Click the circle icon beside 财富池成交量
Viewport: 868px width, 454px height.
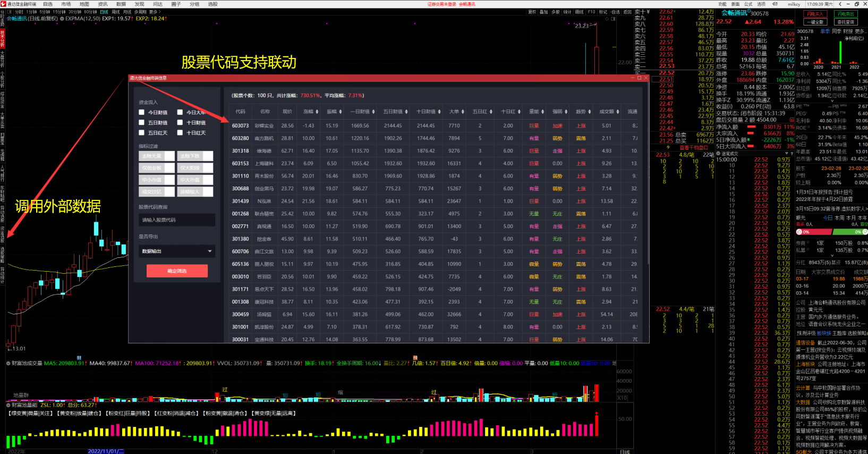pyautogui.click(x=8, y=364)
